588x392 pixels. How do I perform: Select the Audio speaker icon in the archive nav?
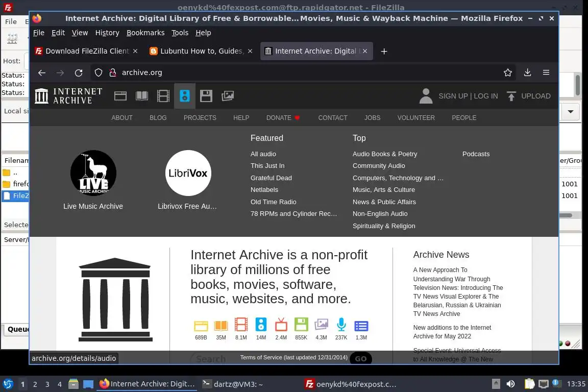point(184,96)
